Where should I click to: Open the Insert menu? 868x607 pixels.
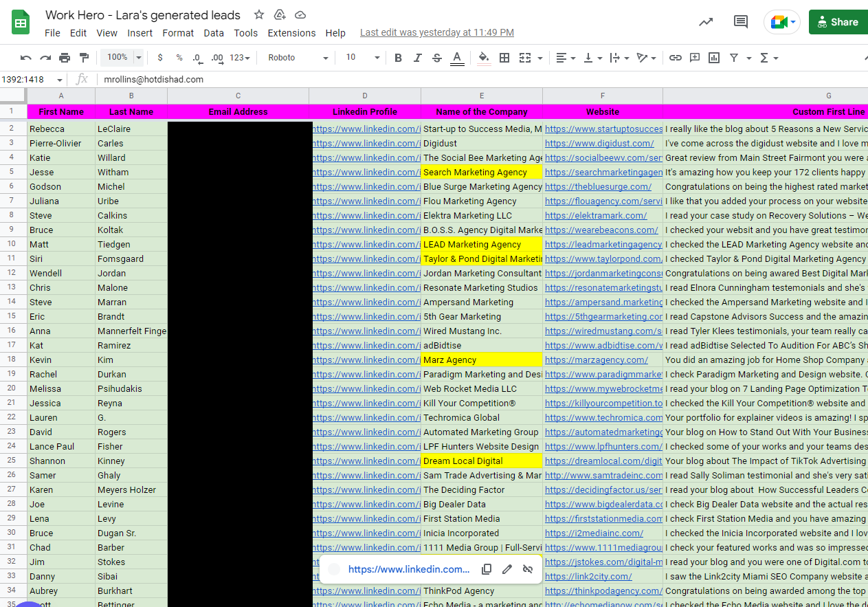(140, 33)
